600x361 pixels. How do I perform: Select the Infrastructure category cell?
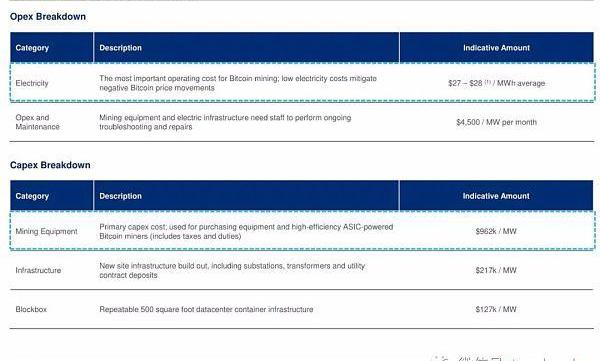pyautogui.click(x=38, y=270)
